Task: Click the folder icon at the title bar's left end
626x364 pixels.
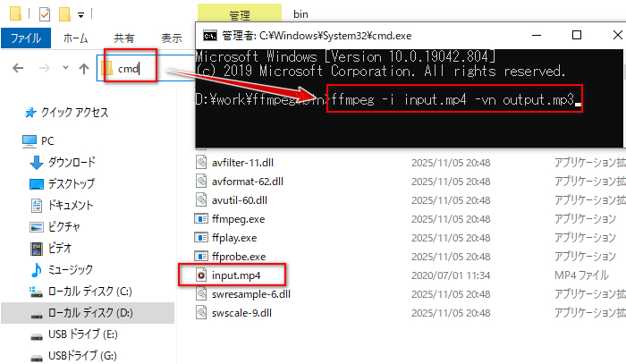Action: (x=15, y=13)
